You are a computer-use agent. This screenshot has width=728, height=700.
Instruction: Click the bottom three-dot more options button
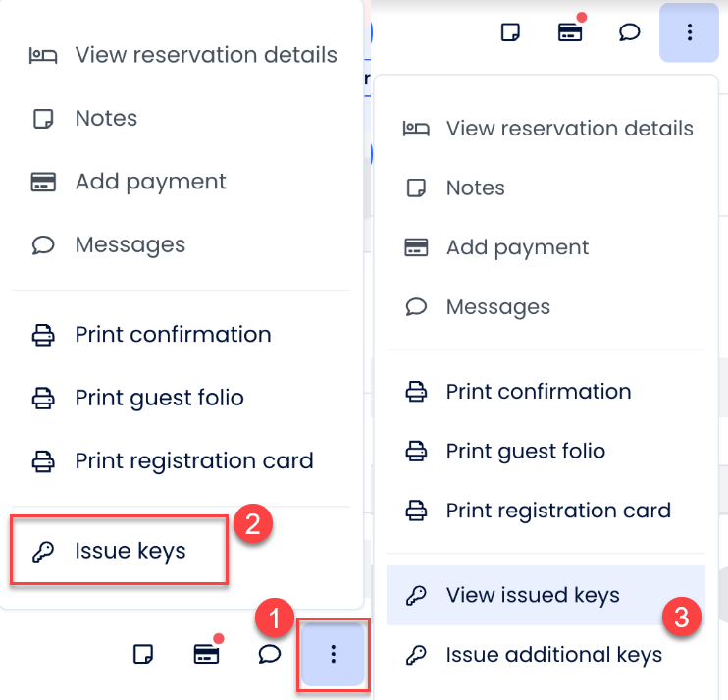(x=334, y=654)
